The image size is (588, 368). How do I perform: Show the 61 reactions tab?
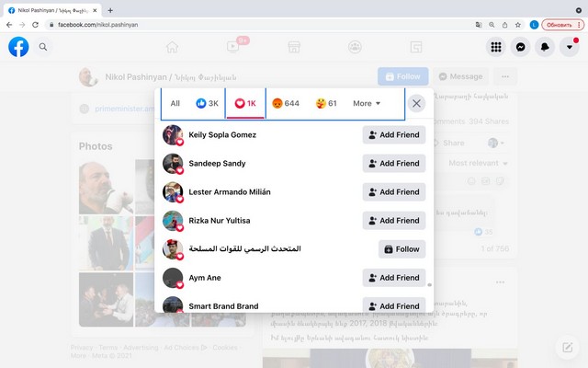(326, 103)
